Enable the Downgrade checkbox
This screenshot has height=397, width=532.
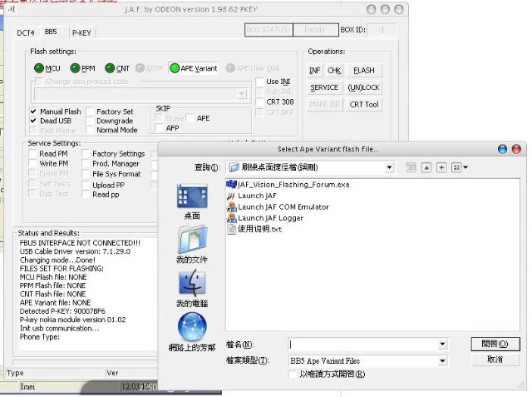(x=90, y=121)
